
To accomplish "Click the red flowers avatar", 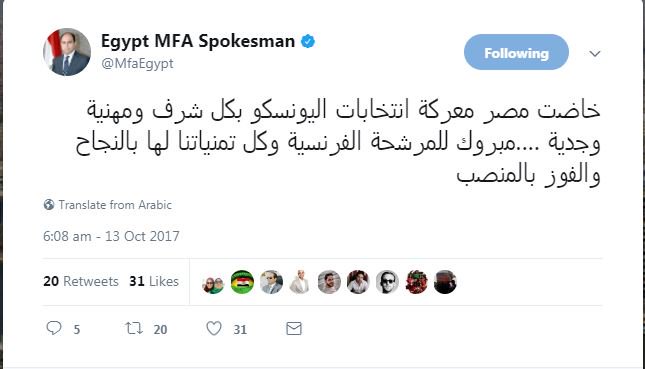I will [416, 282].
